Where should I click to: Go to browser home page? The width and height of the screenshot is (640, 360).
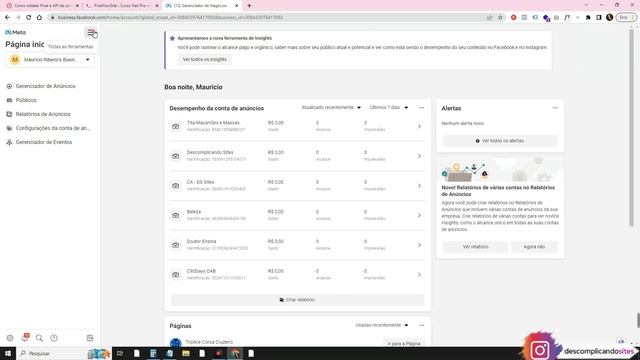pos(39,18)
